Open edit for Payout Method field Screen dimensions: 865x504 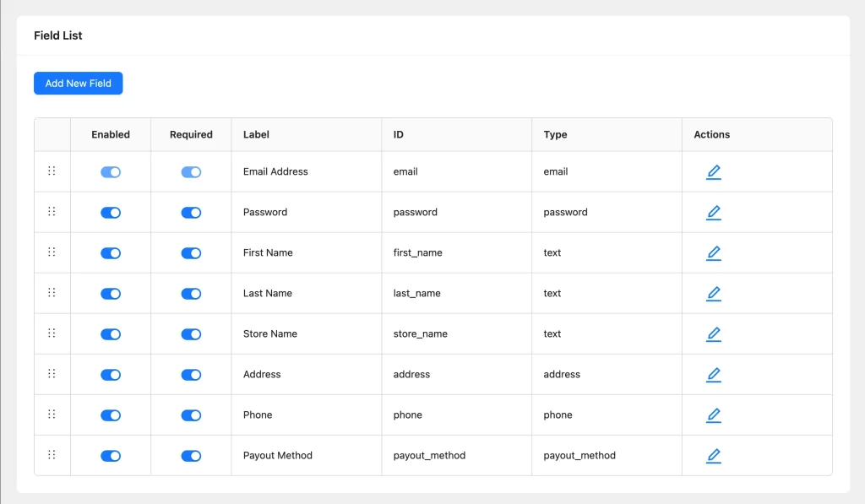point(714,456)
